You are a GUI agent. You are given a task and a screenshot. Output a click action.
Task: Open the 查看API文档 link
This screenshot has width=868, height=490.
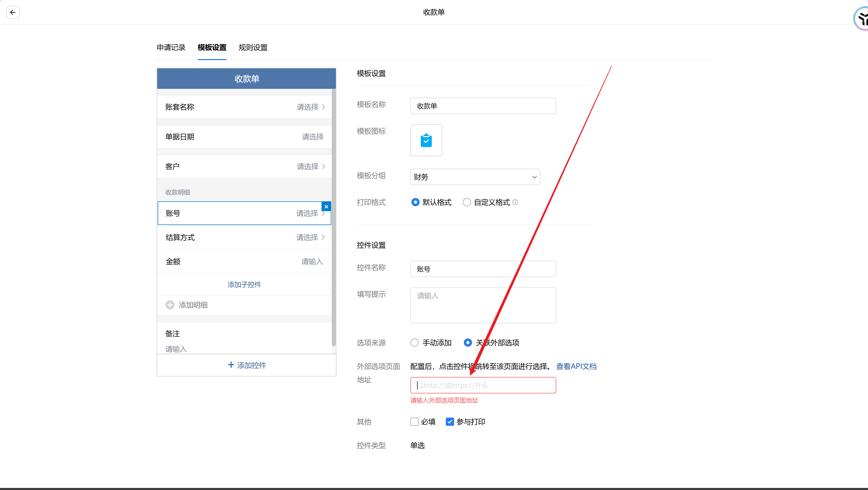pyautogui.click(x=576, y=366)
